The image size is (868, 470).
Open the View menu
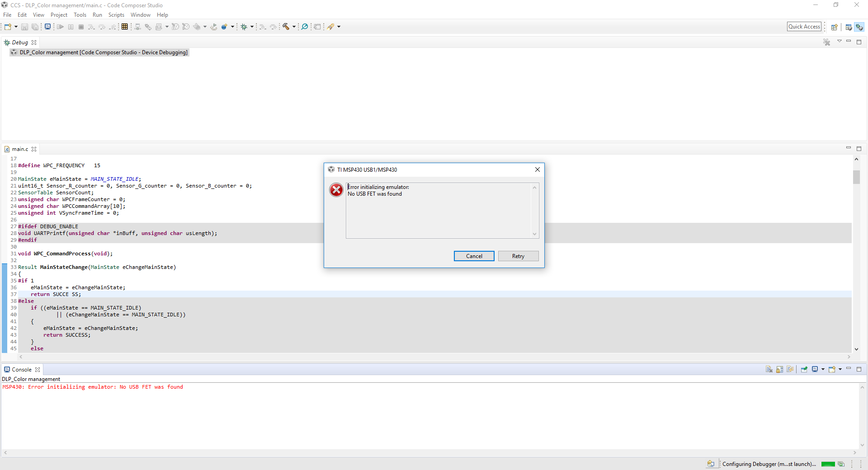coord(38,15)
